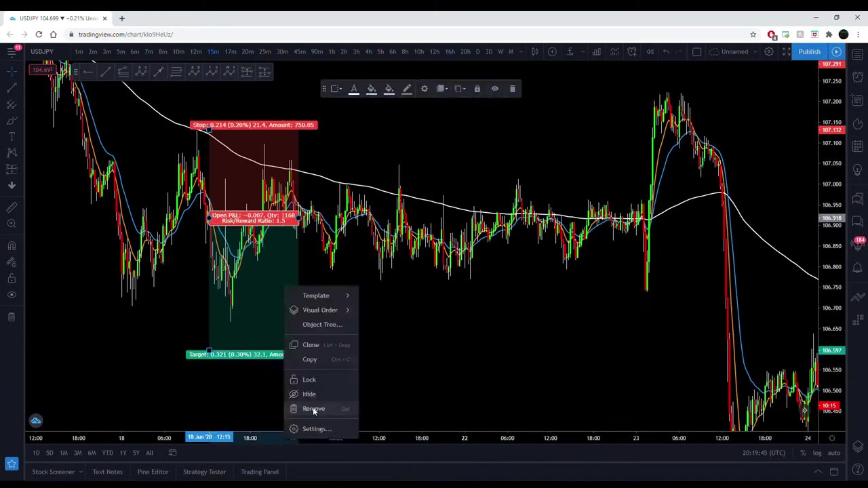Select the text annotation tool
Screen dimensions: 868x488
coord(12,136)
